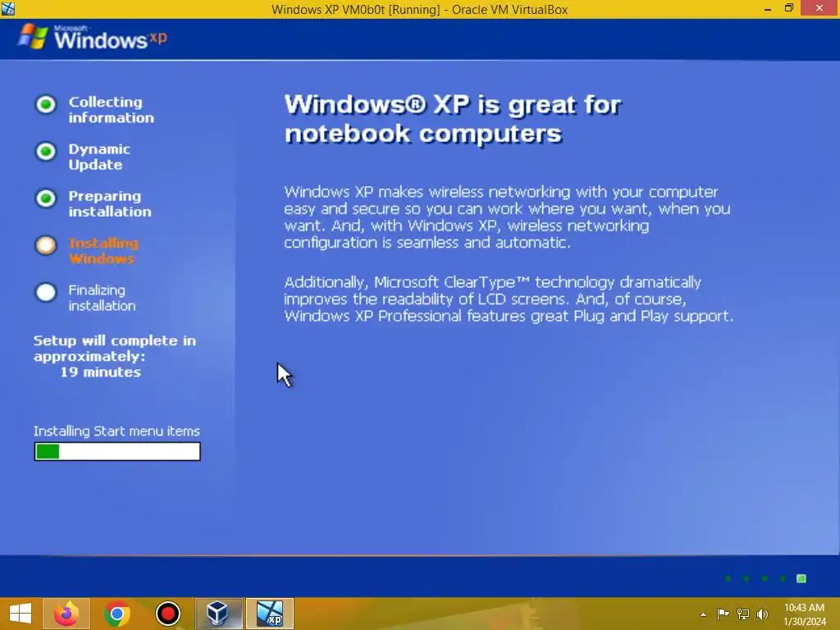Image resolution: width=840 pixels, height=630 pixels.
Task: Click the Windows XP logo in header
Action: pos(92,37)
